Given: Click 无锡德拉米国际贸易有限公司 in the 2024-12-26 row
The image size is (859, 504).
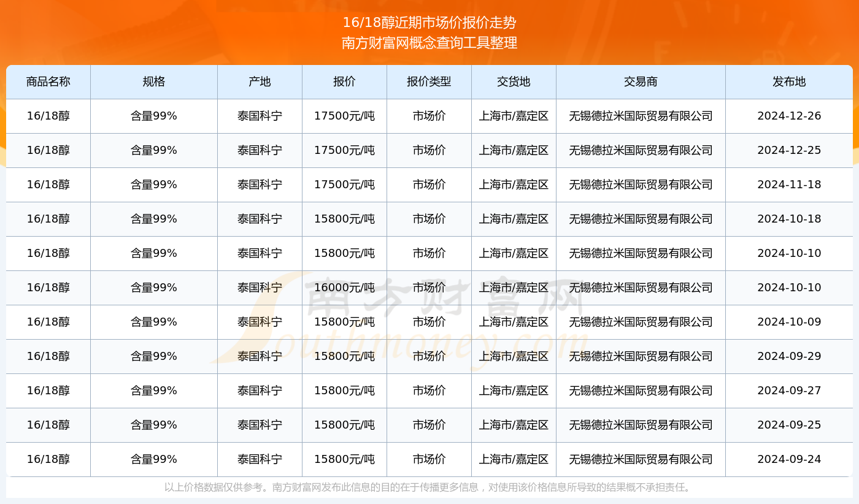Looking at the screenshot, I should 641,116.
